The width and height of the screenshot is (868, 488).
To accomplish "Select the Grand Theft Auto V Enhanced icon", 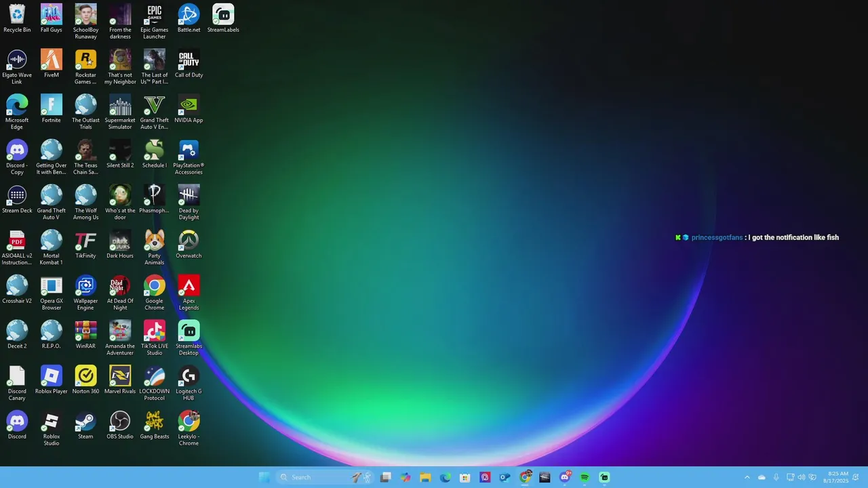I will (155, 112).
